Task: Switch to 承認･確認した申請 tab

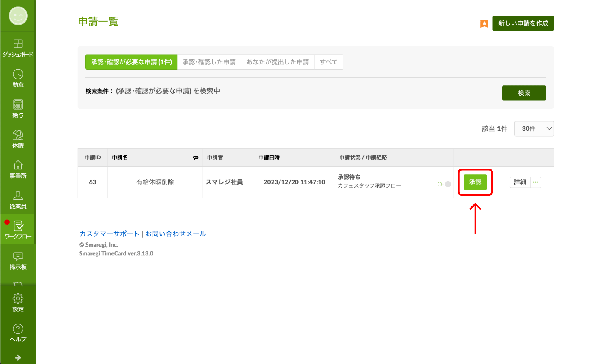Action: [x=209, y=62]
